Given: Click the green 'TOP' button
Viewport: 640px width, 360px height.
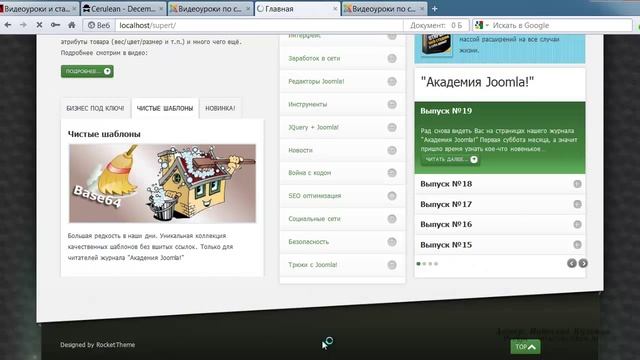Looking at the screenshot, I should [525, 347].
